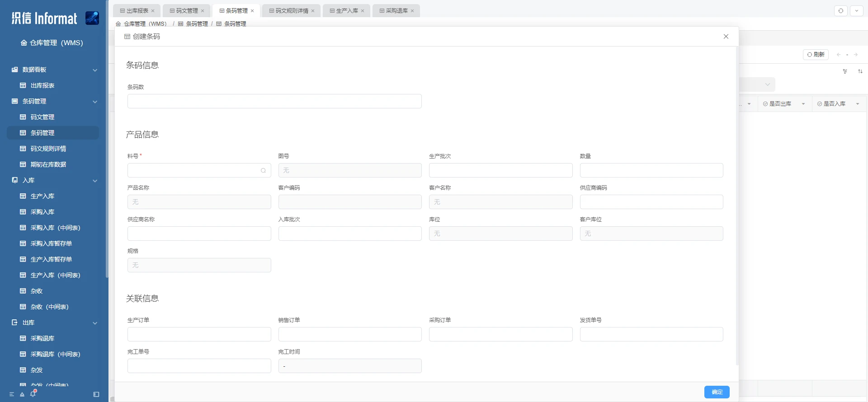868x402 pixels.
Task: Close the 采购退库 tab with its X
Action: point(412,11)
